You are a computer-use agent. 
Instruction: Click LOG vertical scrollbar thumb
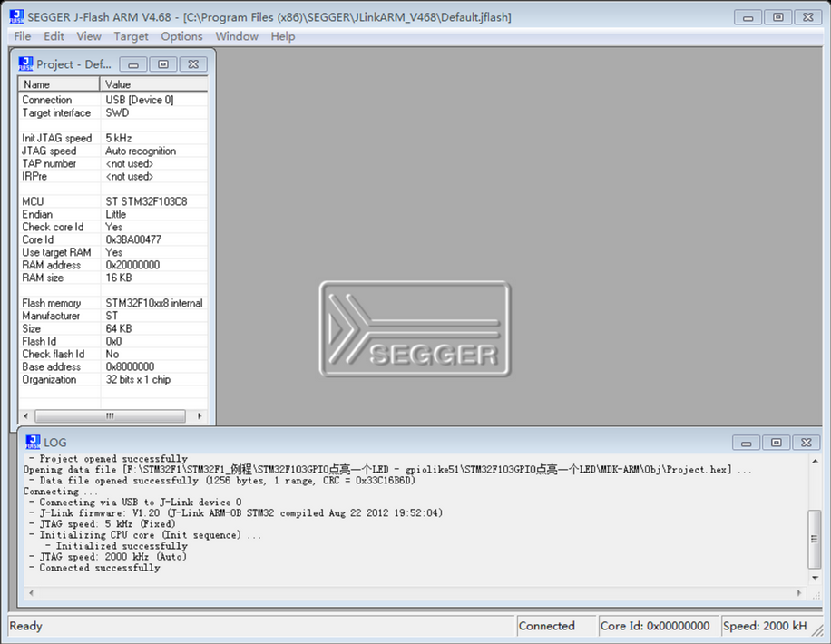coord(815,539)
